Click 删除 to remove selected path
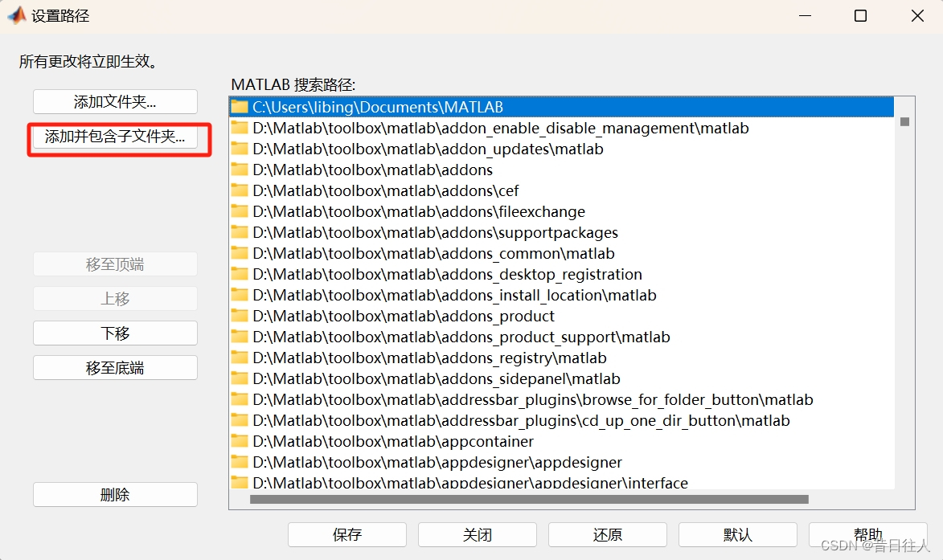This screenshot has width=943, height=560. coord(115,494)
